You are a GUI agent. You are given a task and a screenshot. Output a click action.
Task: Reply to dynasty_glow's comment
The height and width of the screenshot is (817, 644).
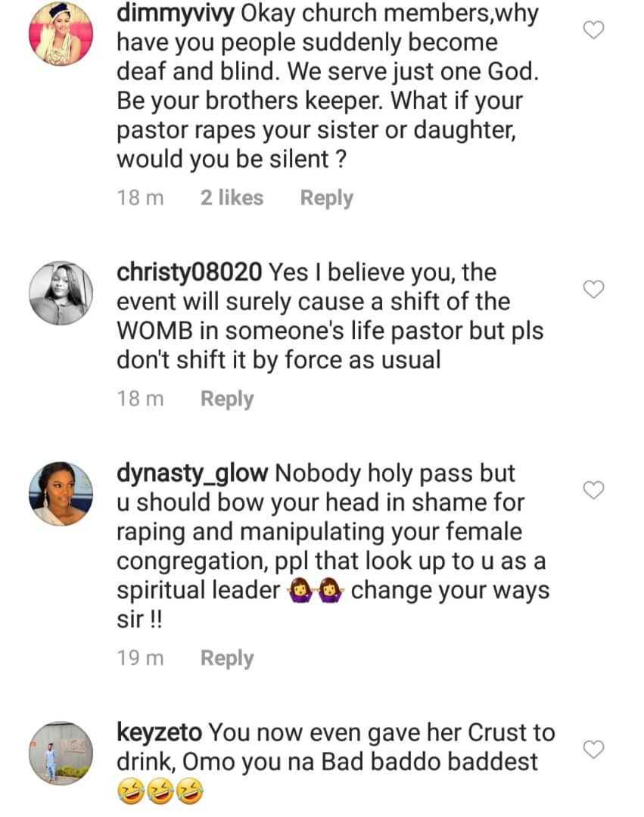pos(226,658)
